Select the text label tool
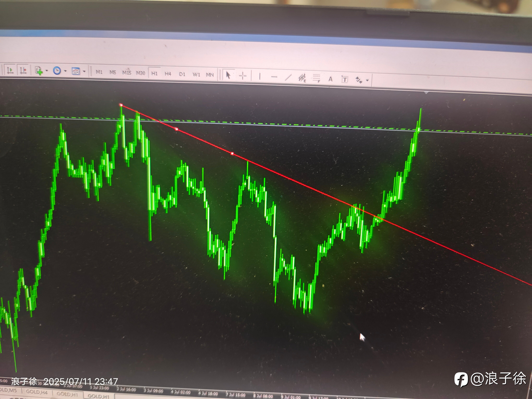This screenshot has width=532, height=399. [x=345, y=79]
